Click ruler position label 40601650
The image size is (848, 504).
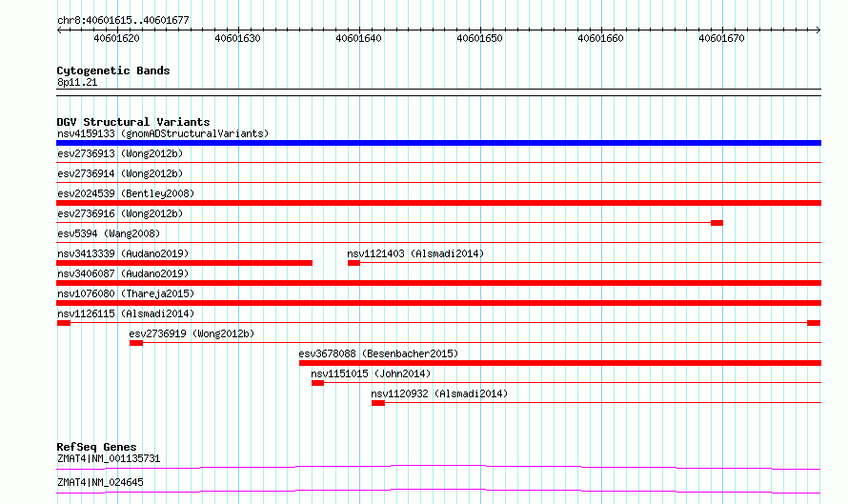[479, 38]
